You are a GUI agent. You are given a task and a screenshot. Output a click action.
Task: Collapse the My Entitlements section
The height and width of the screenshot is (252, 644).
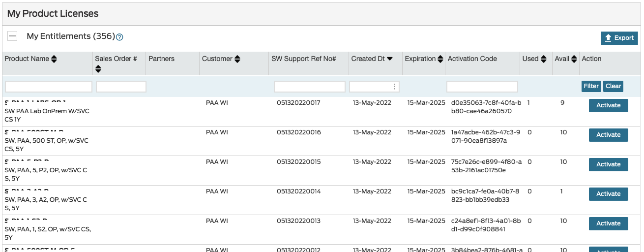point(13,36)
